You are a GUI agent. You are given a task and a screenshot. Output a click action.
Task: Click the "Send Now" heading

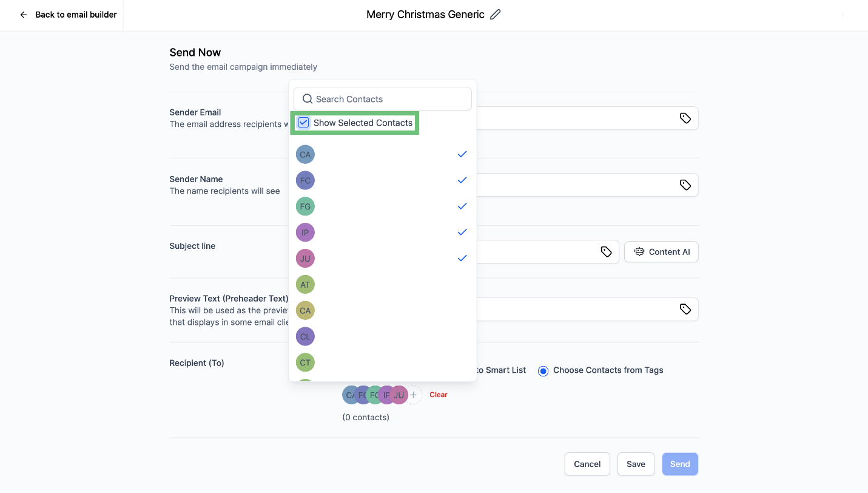point(195,52)
